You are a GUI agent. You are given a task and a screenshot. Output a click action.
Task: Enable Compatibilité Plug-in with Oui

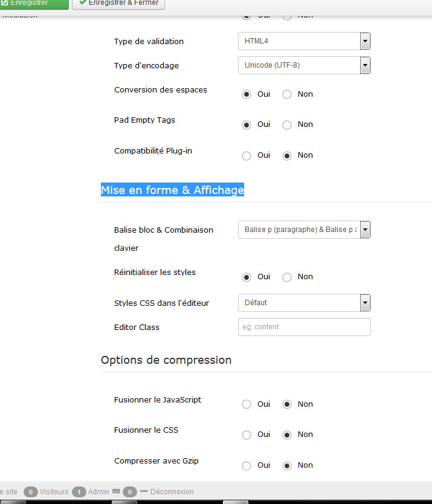coord(247,155)
